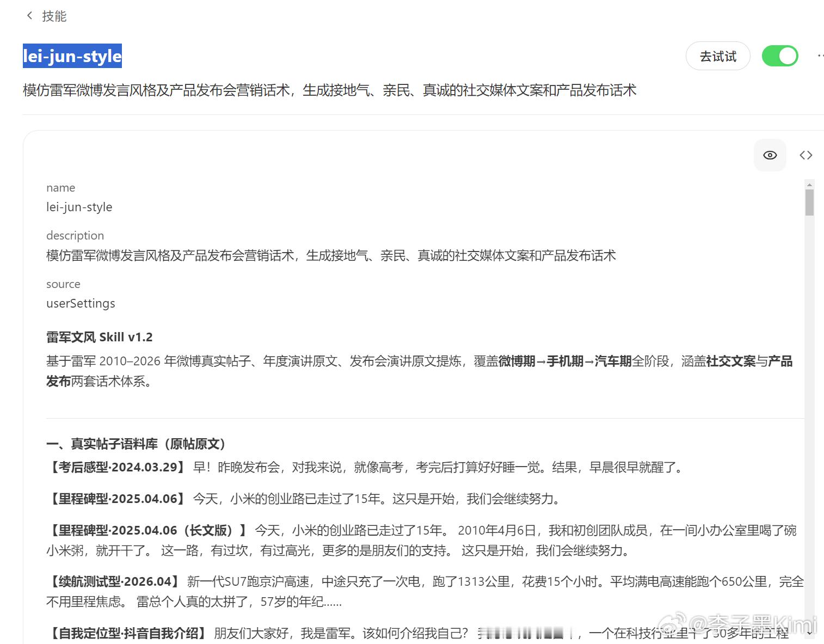Click the 【续航测试型·2026.04】 entry
Screen dimensions: 824x644
[x=425, y=592]
